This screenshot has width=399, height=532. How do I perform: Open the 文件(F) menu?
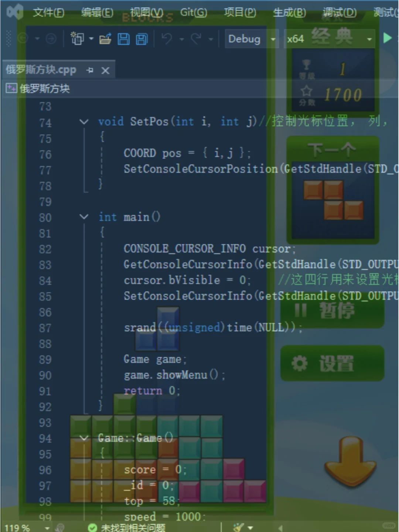point(48,13)
